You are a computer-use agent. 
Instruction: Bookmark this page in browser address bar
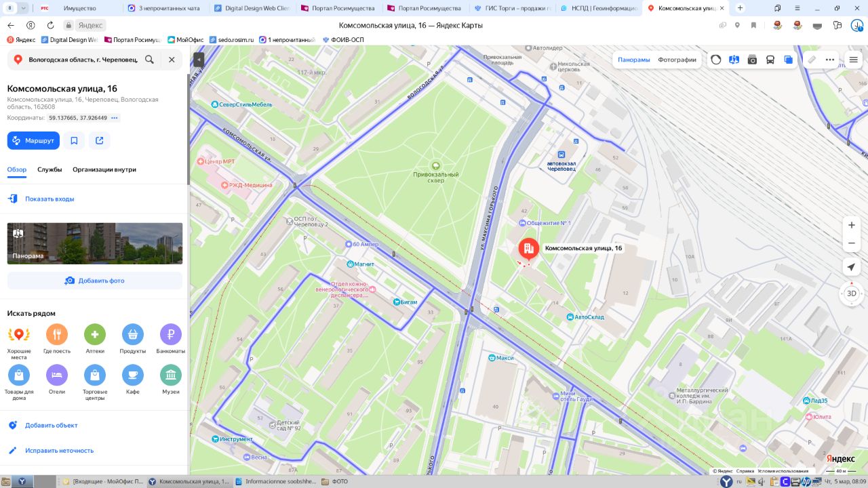tap(753, 25)
